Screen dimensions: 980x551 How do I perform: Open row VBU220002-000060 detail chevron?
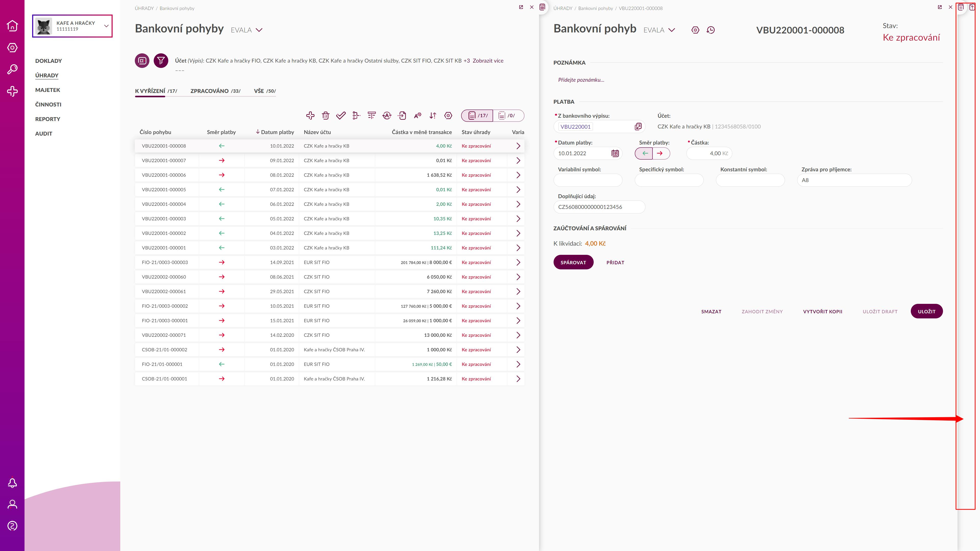click(518, 277)
